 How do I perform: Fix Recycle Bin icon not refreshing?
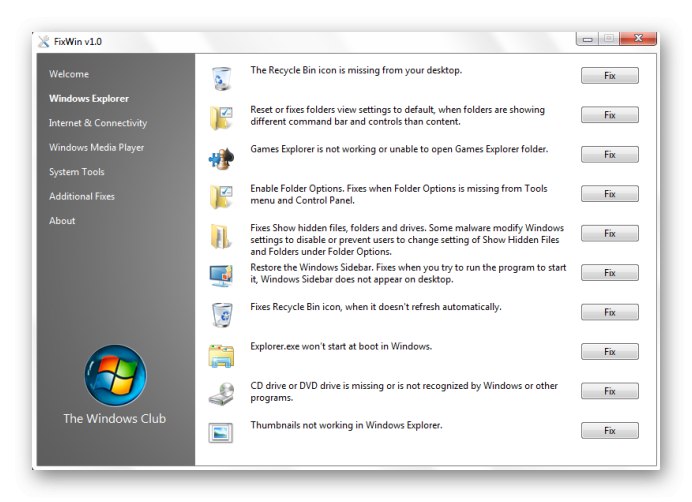609,312
